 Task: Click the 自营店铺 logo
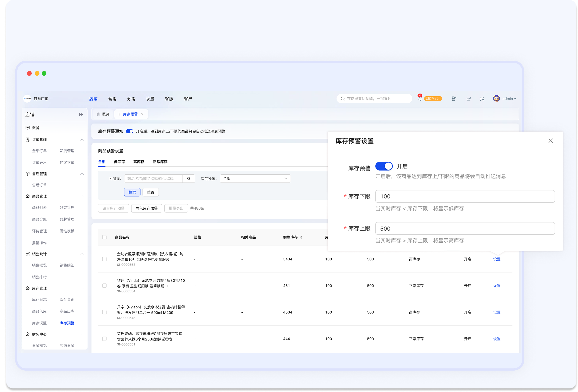27,99
